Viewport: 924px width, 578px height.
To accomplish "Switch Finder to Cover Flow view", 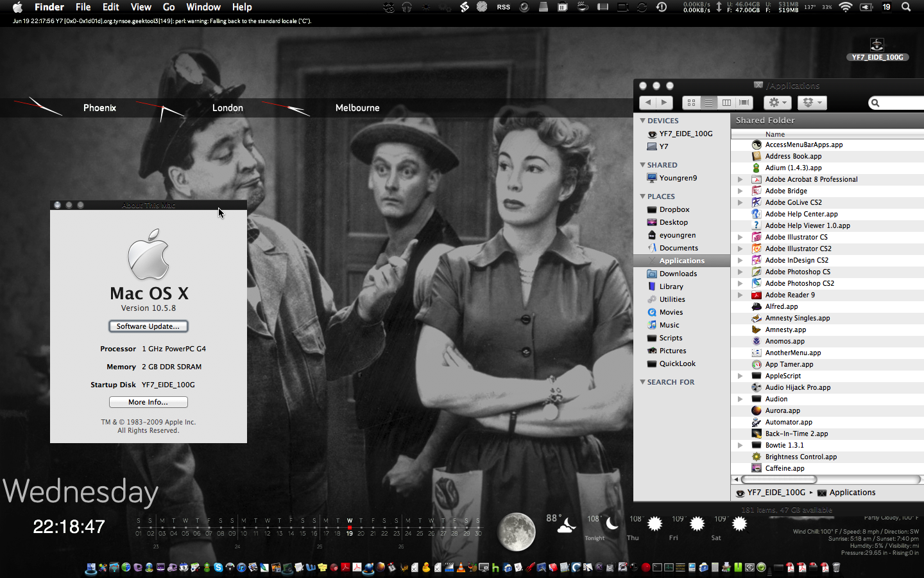I will (x=744, y=102).
